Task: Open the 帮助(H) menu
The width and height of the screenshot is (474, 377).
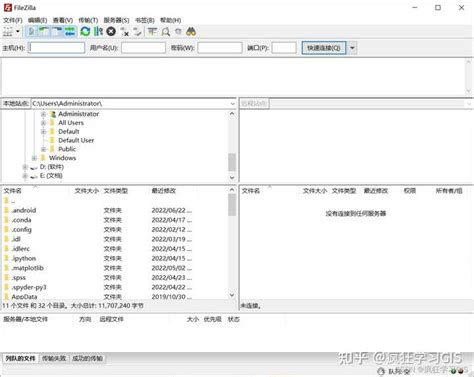Action: point(170,20)
